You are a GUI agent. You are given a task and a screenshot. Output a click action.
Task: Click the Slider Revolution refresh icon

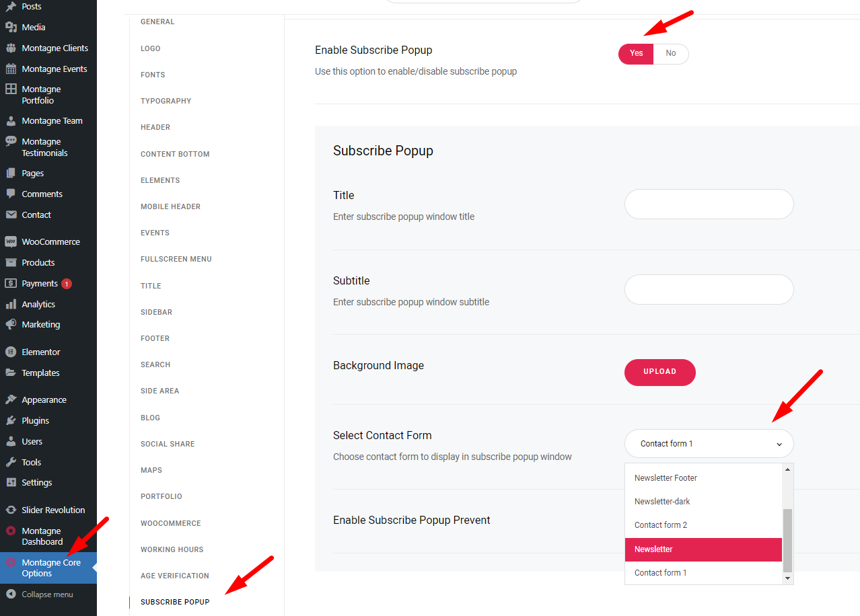11,510
